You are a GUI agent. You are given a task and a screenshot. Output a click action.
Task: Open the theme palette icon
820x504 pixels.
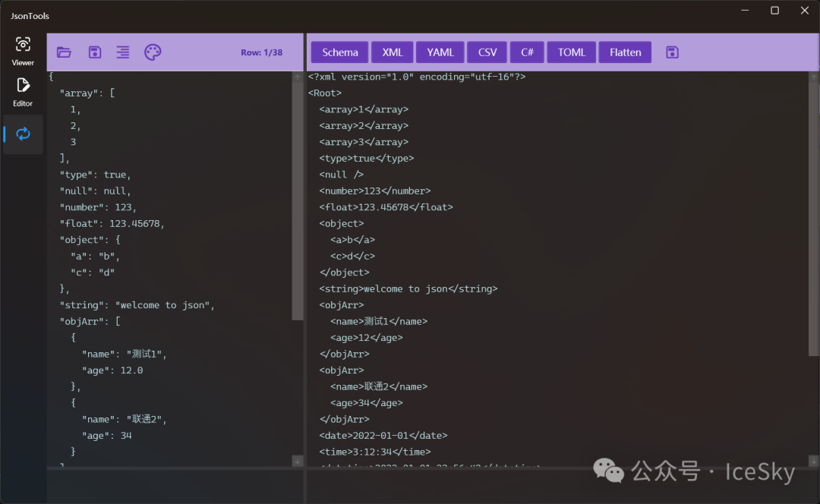pos(153,52)
